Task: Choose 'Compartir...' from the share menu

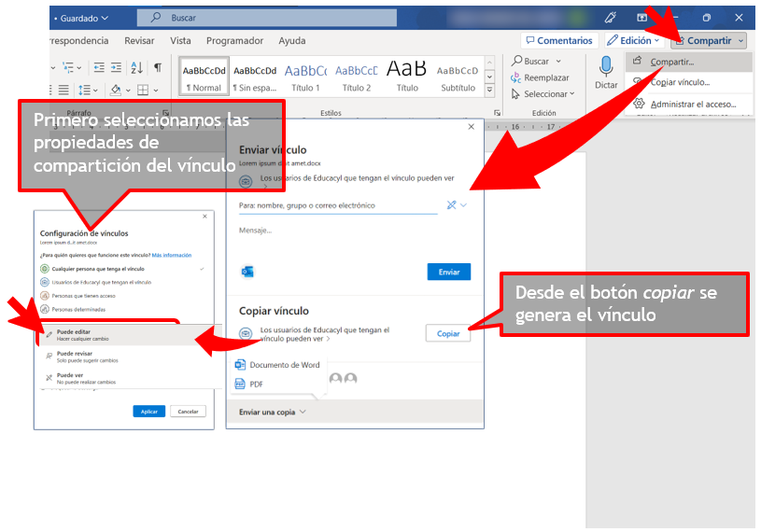Action: (x=689, y=62)
